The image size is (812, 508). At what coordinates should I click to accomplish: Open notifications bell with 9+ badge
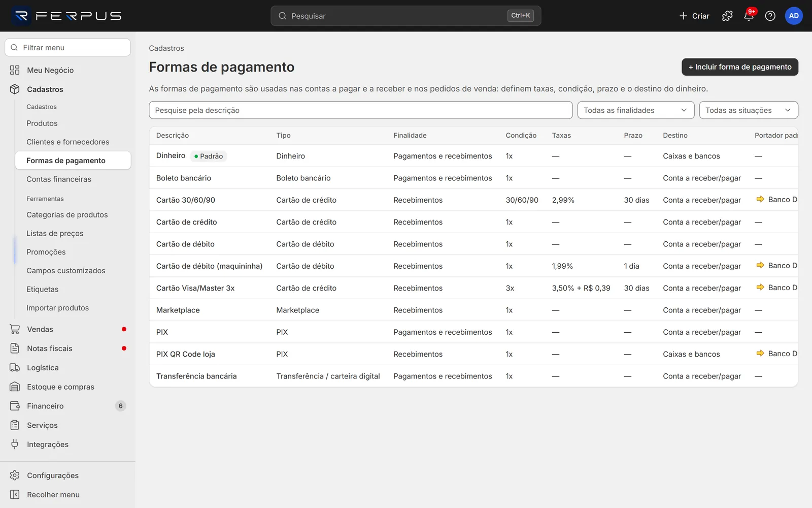(x=749, y=16)
